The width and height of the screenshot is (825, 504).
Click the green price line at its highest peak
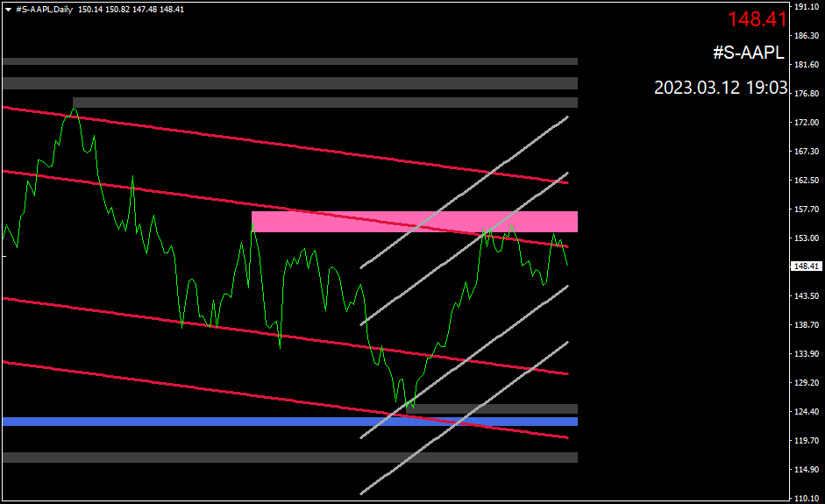[74, 109]
